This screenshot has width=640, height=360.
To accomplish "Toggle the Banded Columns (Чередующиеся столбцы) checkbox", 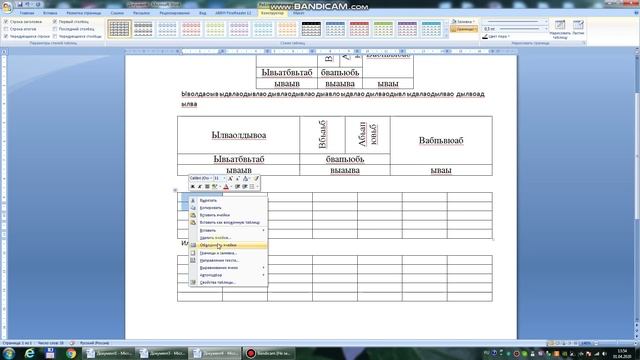I will click(55, 36).
